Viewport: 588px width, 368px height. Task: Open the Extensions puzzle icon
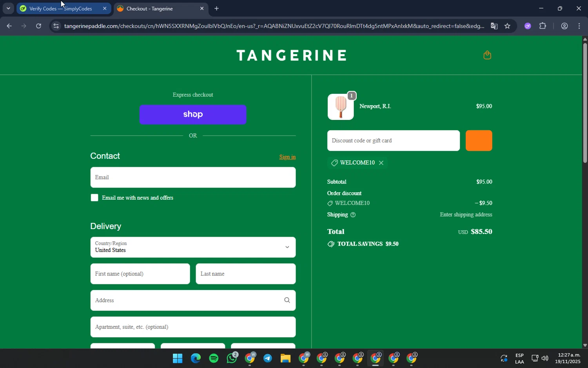point(543,26)
